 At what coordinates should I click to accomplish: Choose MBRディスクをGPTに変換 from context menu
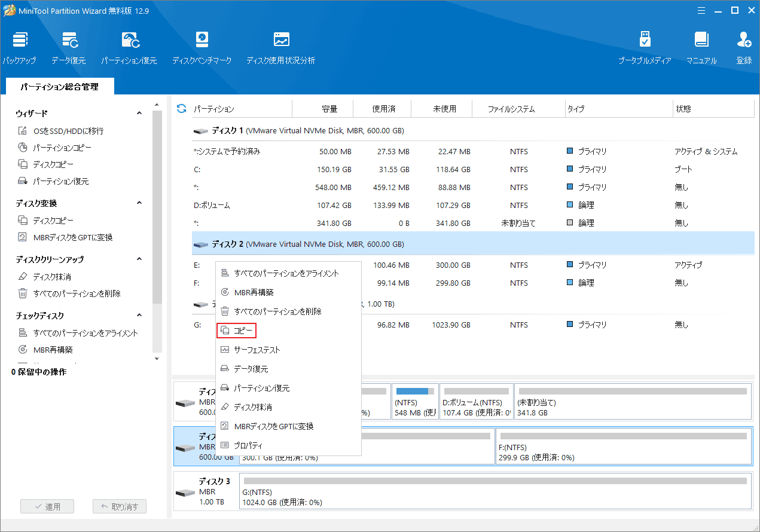pyautogui.click(x=288, y=426)
